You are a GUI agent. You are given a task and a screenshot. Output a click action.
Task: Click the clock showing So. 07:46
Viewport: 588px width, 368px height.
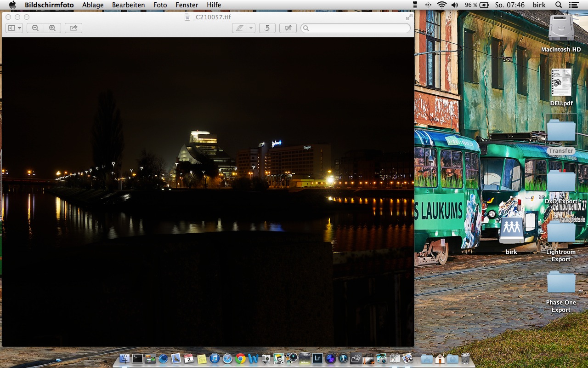point(510,5)
